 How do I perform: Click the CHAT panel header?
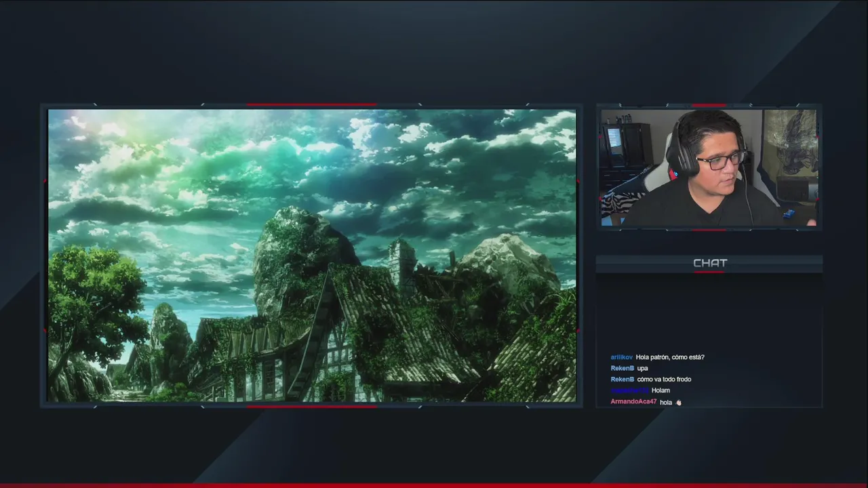coord(709,263)
